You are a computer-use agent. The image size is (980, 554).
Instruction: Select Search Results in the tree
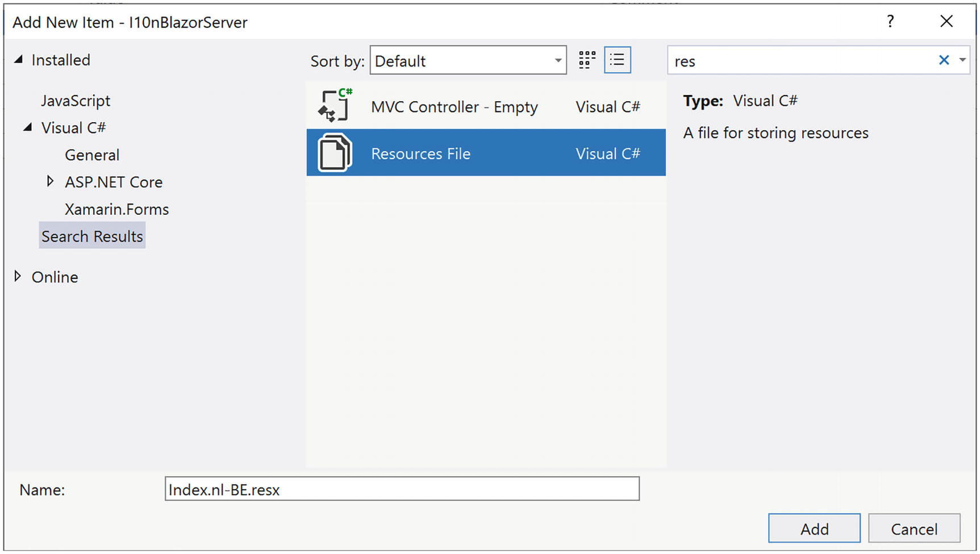[x=92, y=236]
